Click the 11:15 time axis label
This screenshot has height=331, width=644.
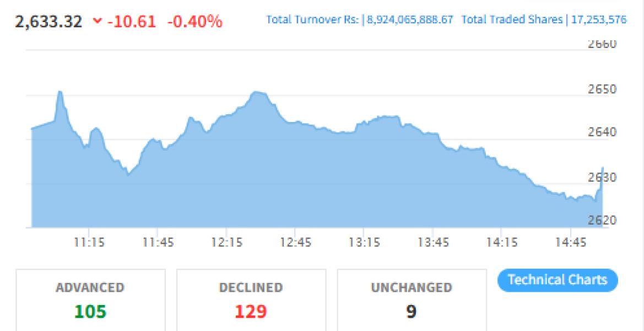coord(90,243)
